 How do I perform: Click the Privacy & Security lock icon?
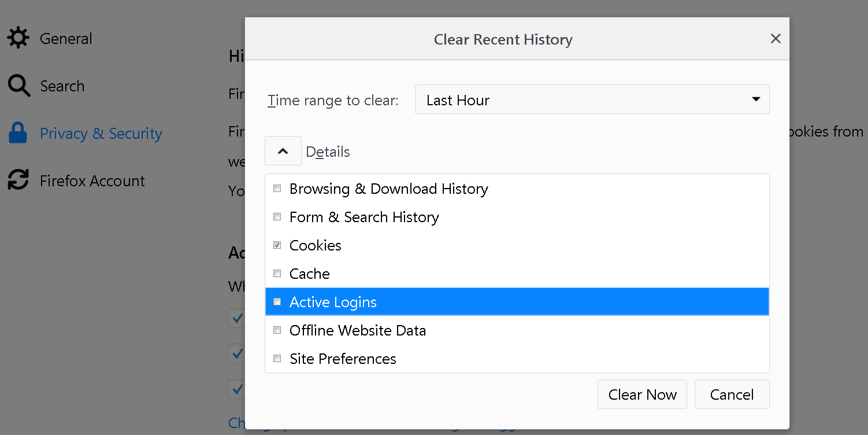point(18,133)
